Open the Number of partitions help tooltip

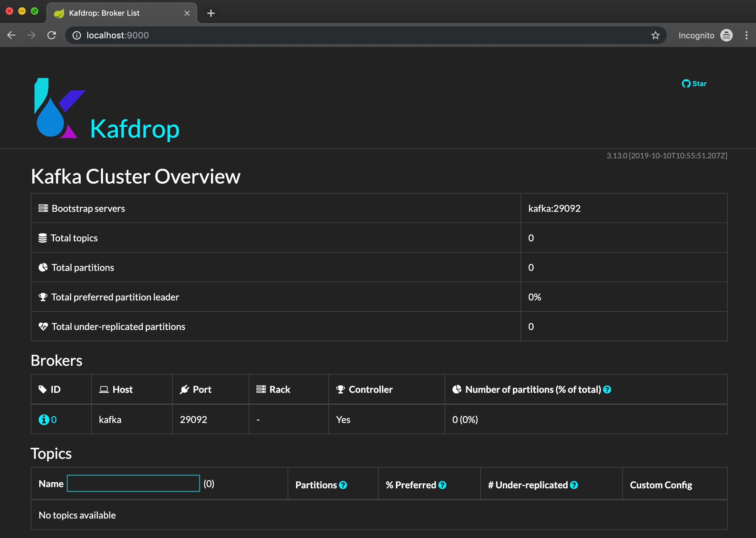click(607, 390)
